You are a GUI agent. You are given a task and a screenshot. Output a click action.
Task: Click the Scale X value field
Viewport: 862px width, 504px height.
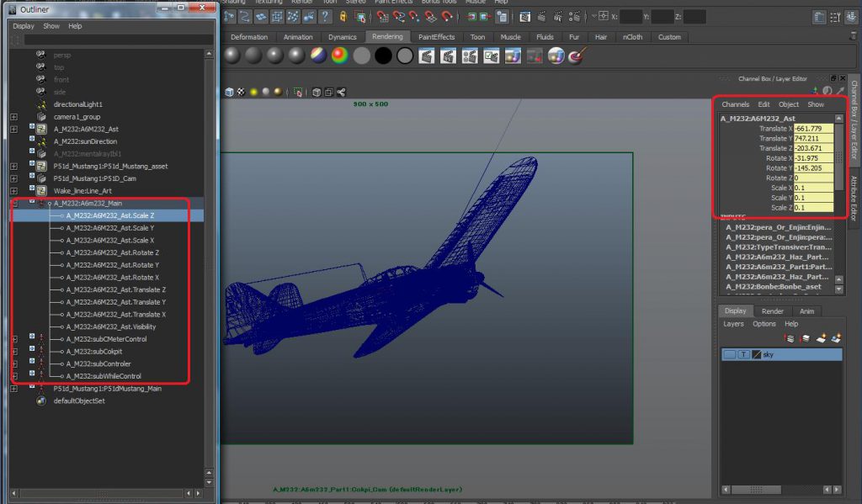(x=813, y=188)
